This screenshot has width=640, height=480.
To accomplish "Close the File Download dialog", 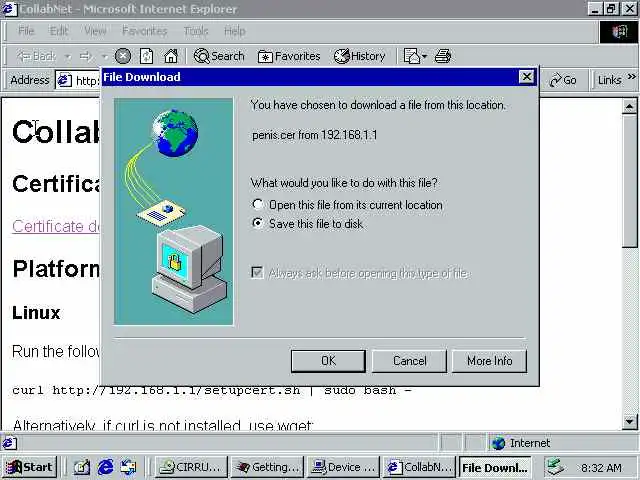I will [x=527, y=77].
